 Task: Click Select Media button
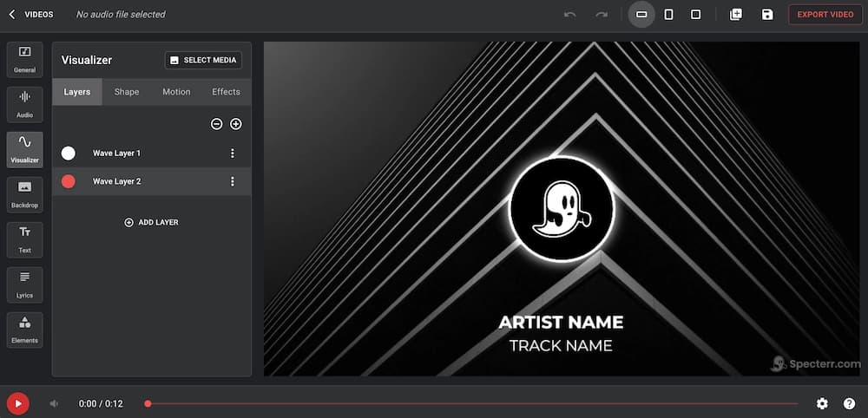click(x=203, y=60)
